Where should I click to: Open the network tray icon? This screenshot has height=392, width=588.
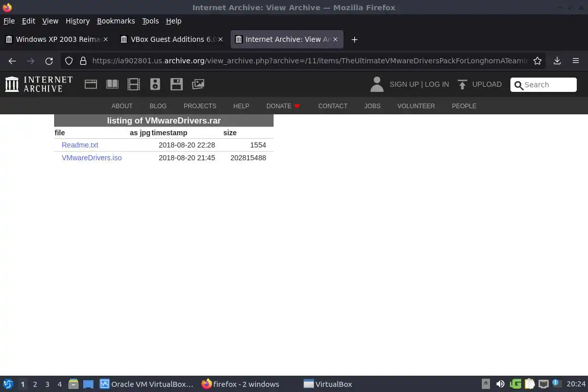544,384
